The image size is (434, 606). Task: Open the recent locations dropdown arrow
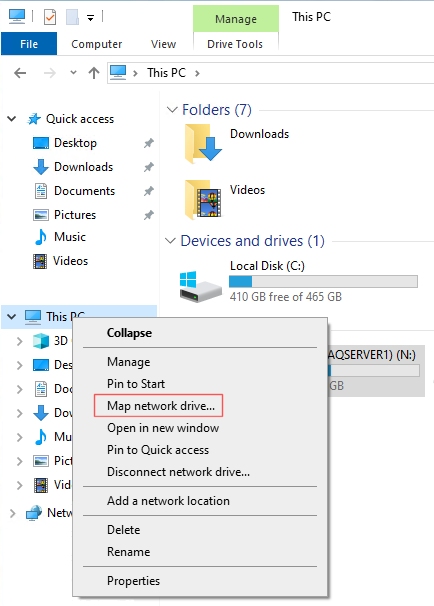(73, 73)
